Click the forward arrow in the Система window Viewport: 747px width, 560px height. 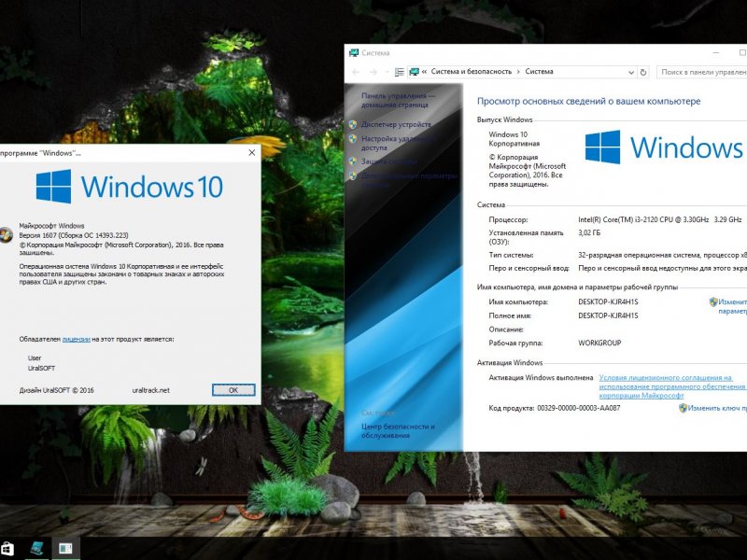point(373,72)
